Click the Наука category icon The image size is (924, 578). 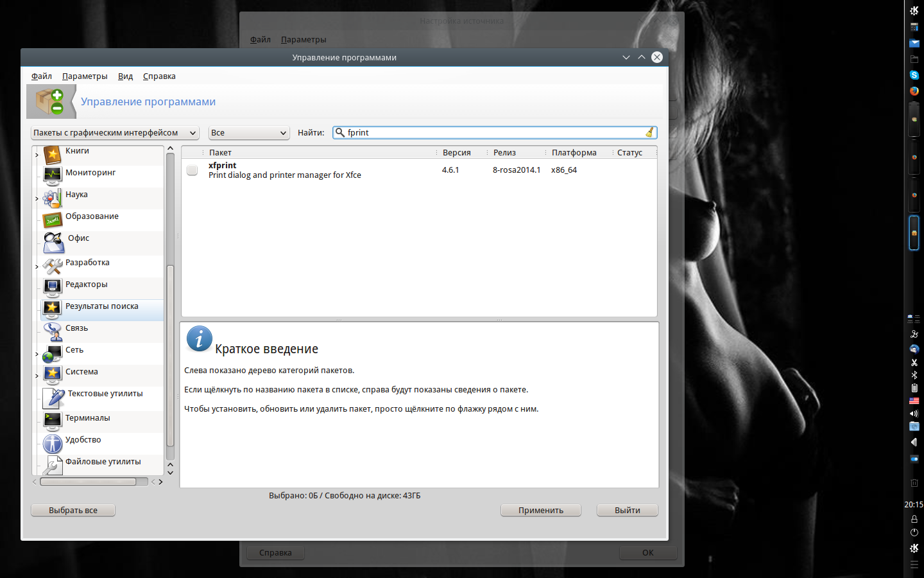point(52,198)
